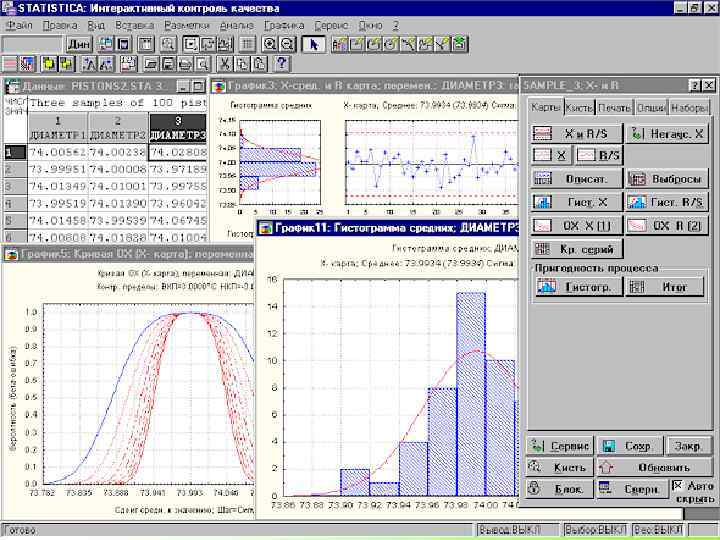Image resolution: width=720 pixels, height=540 pixels.
Task: Open the Вид menu
Action: point(96,25)
